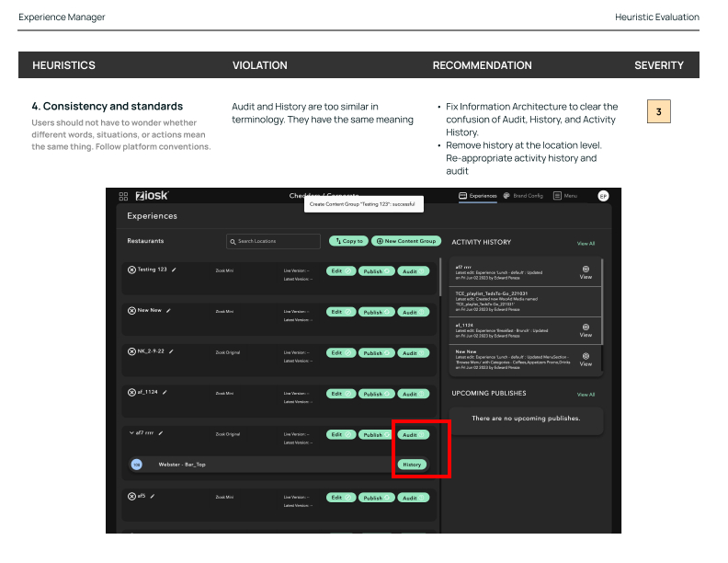Click the View icon for af7 rrrr activity
Viewport: 728px width, 563px height.
[586, 271]
